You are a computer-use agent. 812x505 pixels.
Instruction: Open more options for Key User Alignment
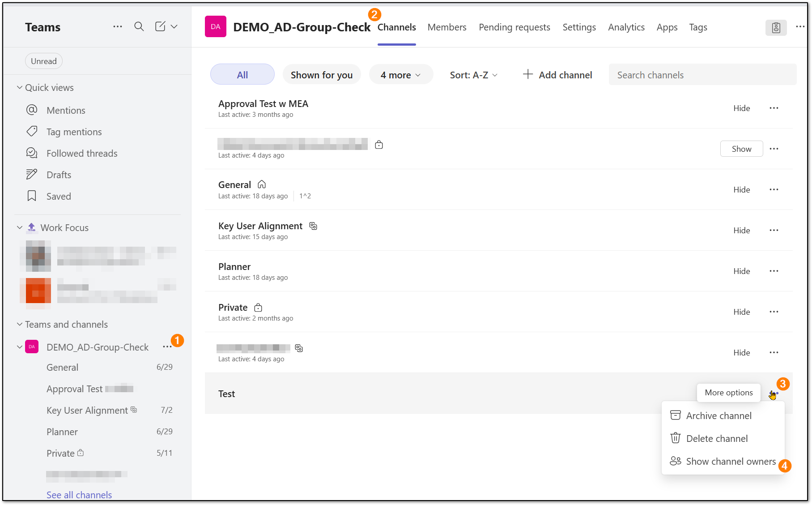pyautogui.click(x=774, y=230)
